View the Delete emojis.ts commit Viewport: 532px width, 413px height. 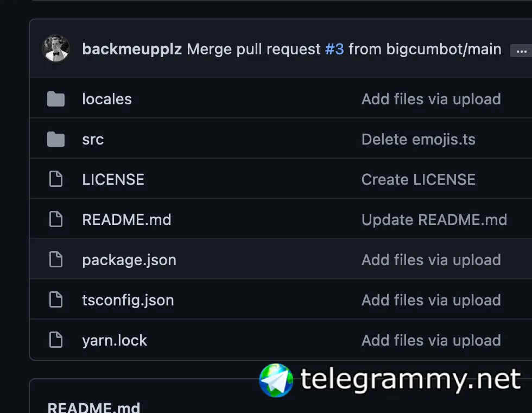click(419, 140)
